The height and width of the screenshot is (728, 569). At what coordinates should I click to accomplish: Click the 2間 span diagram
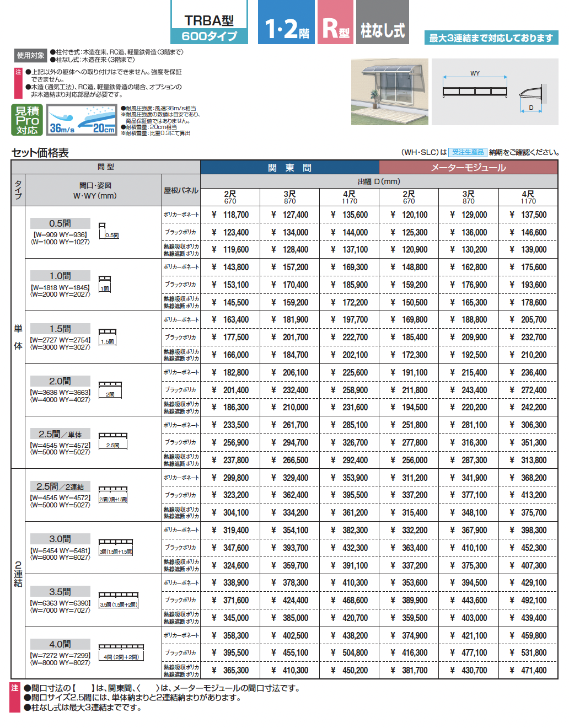tap(110, 389)
